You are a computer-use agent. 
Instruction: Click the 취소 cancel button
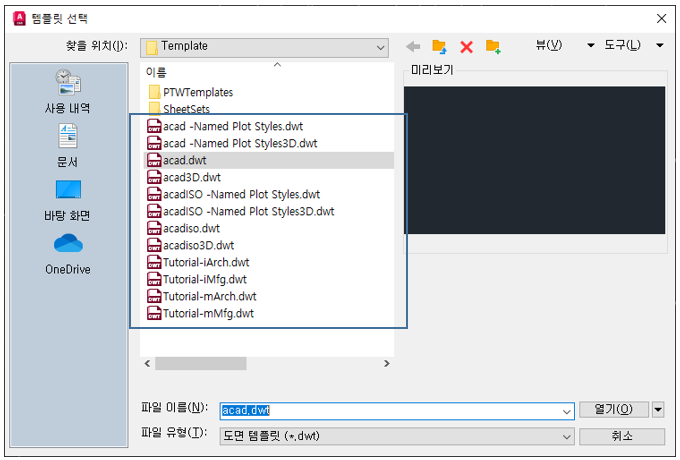pos(622,436)
